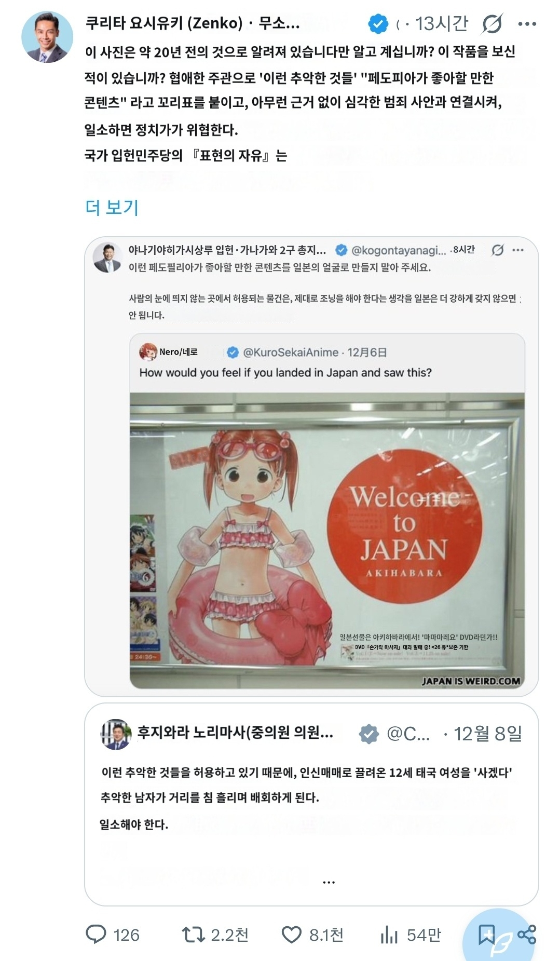Expand post text with 더 보기
This screenshot has height=961, width=560.
pyautogui.click(x=112, y=208)
